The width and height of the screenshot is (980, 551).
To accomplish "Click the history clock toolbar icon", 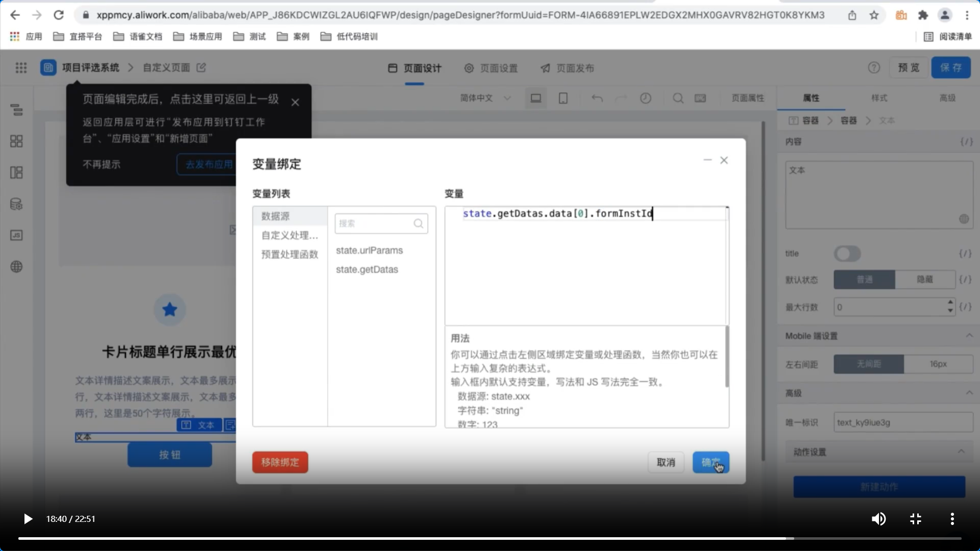I will (x=646, y=98).
